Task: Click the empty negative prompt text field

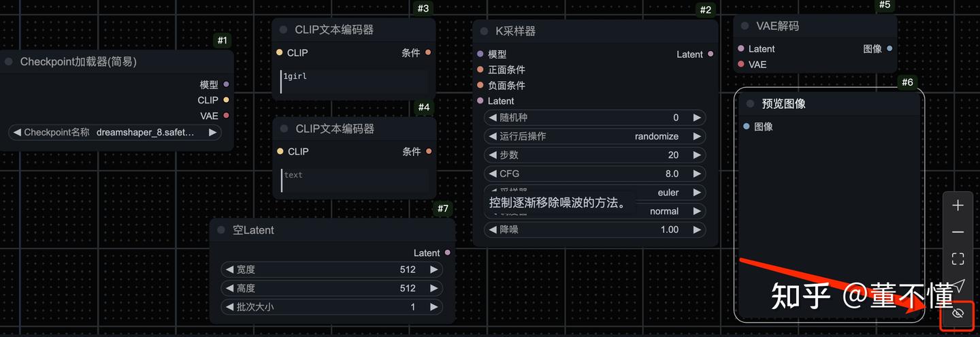Action: pyautogui.click(x=355, y=180)
